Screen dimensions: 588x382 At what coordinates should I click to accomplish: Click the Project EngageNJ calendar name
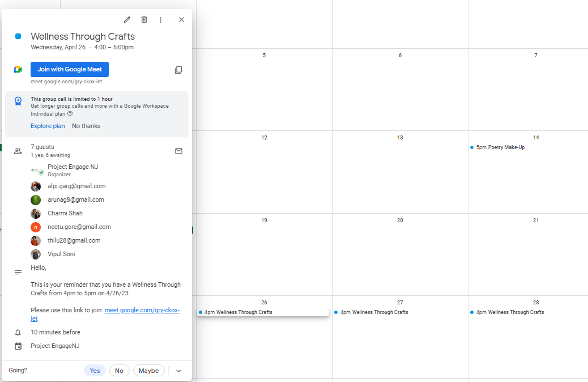coord(55,346)
